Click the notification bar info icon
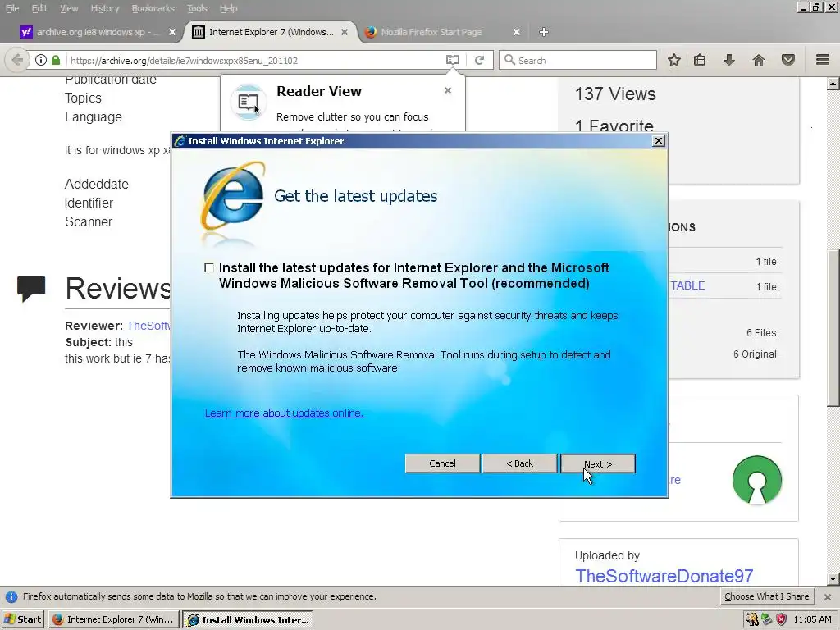 [x=11, y=597]
